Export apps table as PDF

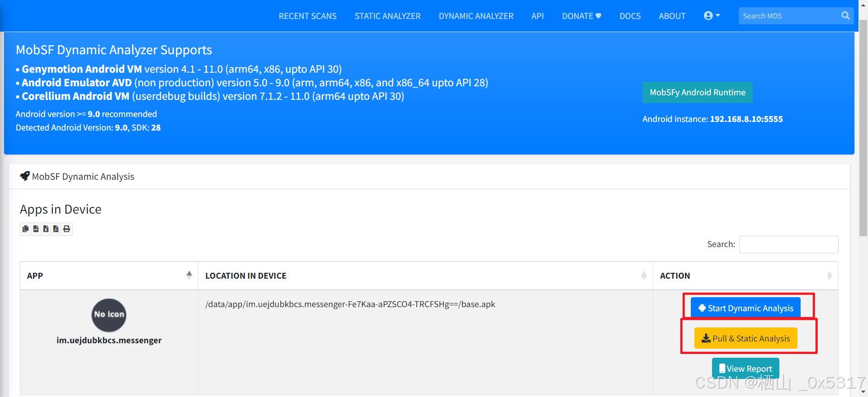pos(56,229)
